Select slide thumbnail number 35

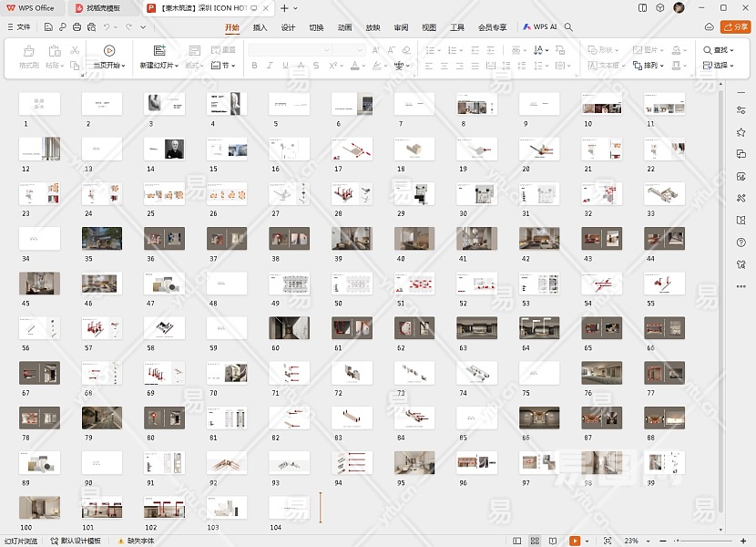(x=102, y=239)
